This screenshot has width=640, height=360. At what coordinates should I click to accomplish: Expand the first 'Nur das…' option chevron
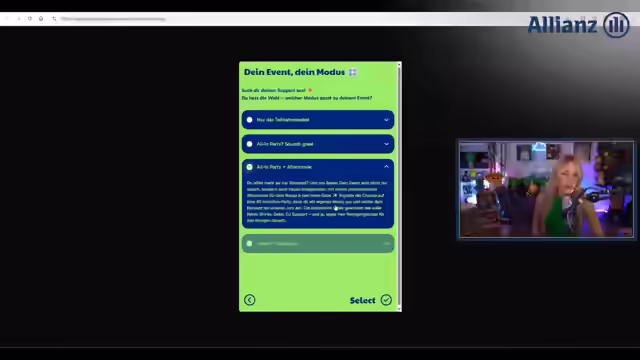pos(386,120)
